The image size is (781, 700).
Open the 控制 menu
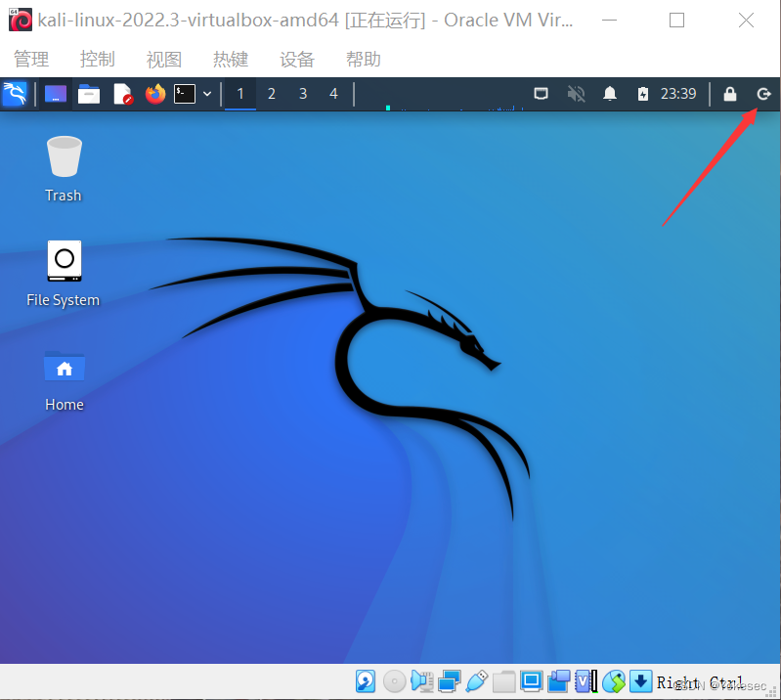(98, 60)
